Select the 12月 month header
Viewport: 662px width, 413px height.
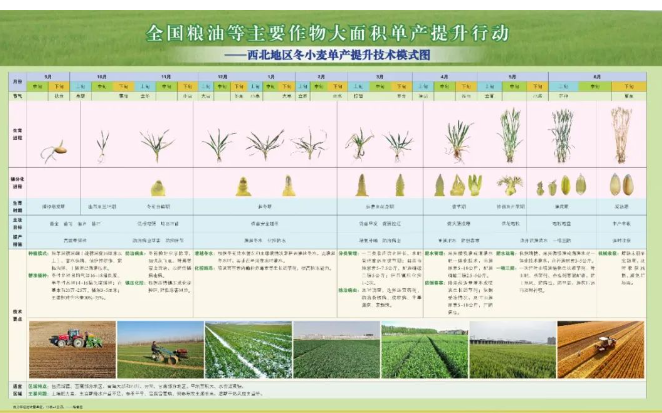[x=219, y=76]
